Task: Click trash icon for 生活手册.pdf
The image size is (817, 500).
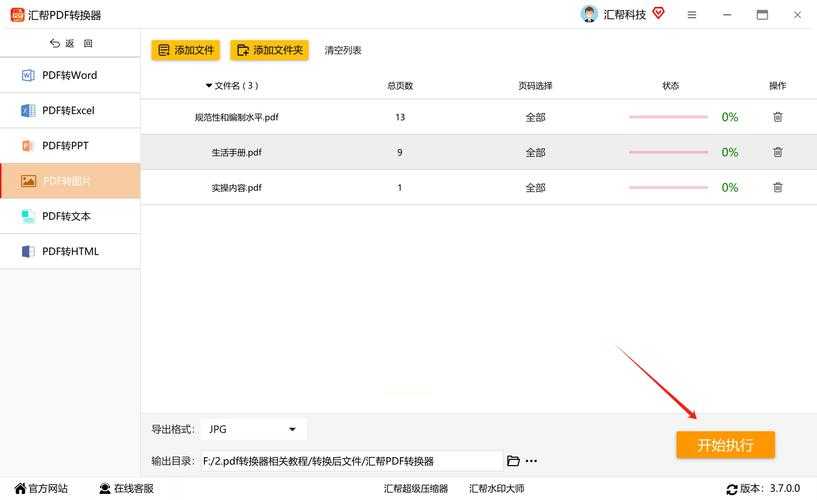Action: pyautogui.click(x=777, y=152)
